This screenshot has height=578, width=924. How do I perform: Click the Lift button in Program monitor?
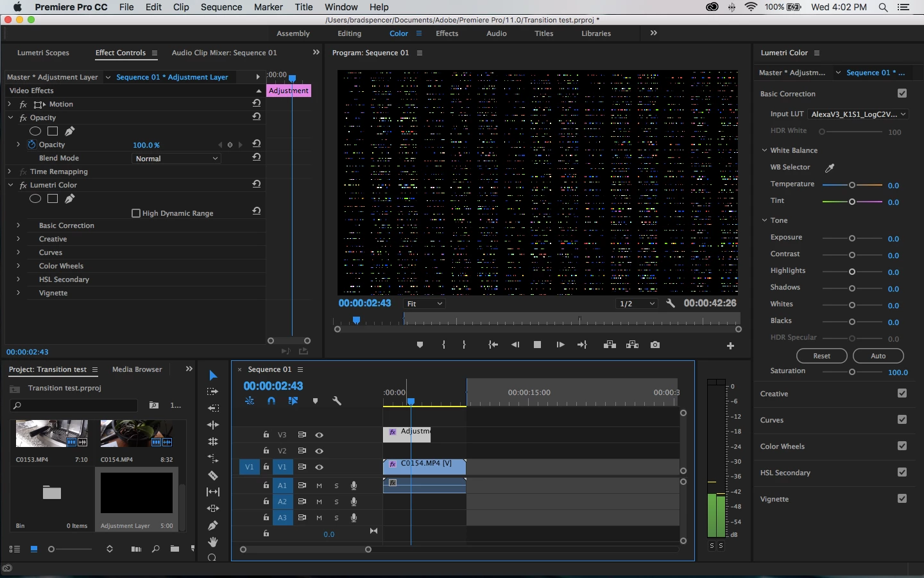610,345
